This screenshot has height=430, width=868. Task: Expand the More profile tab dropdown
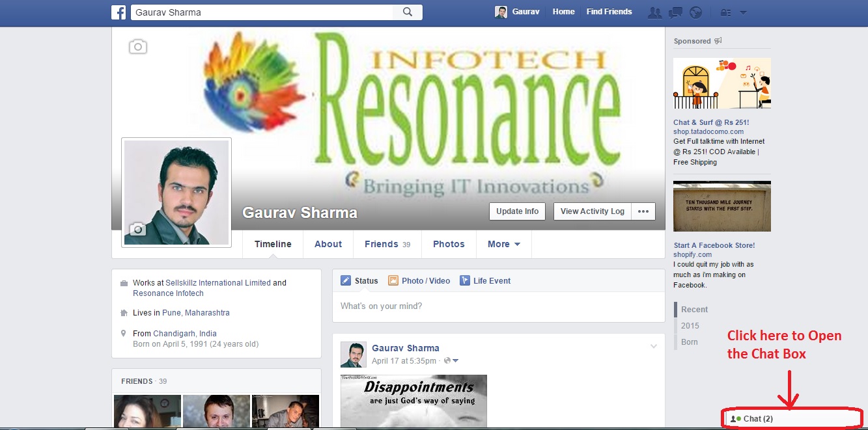(x=504, y=244)
